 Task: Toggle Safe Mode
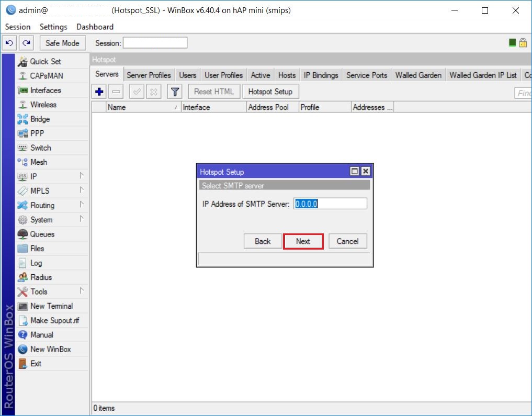[x=62, y=43]
